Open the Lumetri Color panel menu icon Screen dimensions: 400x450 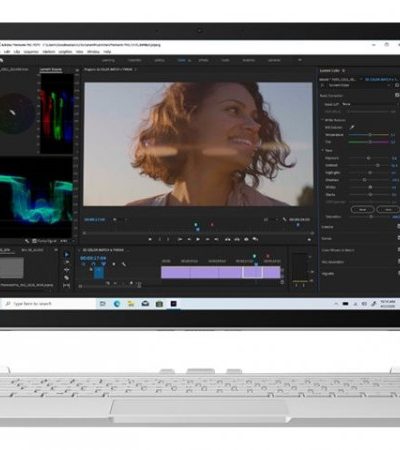(343, 71)
